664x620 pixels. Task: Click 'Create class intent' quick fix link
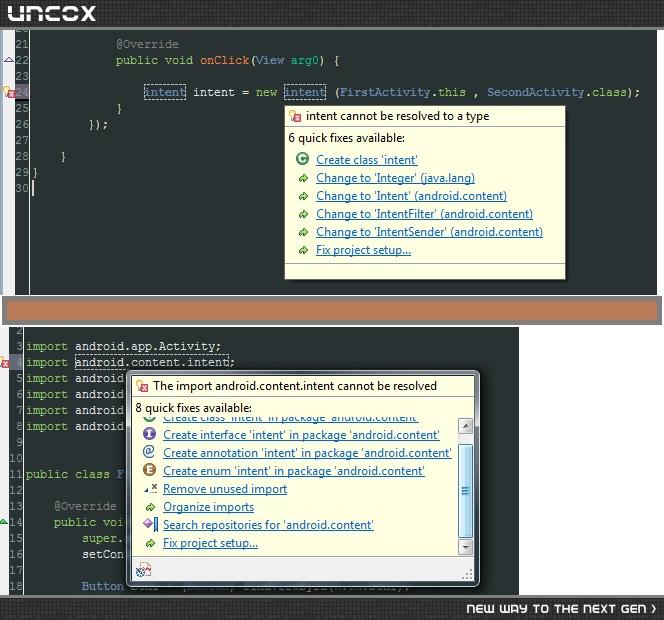(367, 160)
